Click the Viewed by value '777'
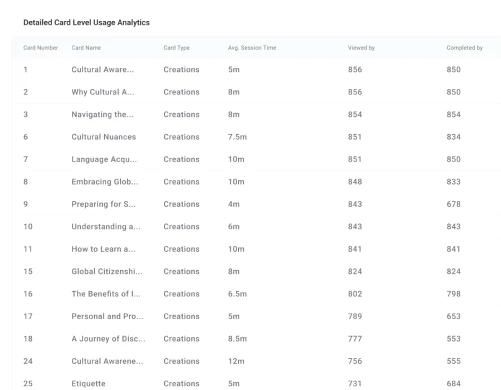 [x=355, y=339]
